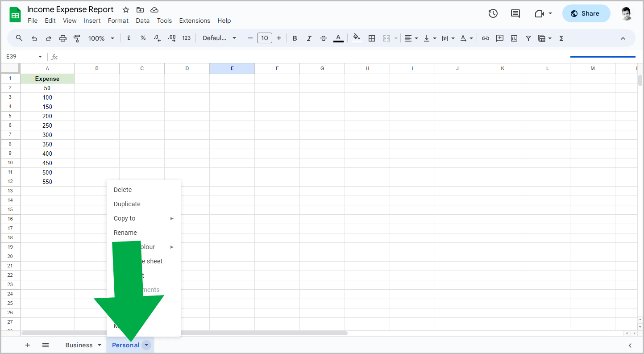The width and height of the screenshot is (644, 354).
Task: Increase decimal places
Action: [172, 38]
